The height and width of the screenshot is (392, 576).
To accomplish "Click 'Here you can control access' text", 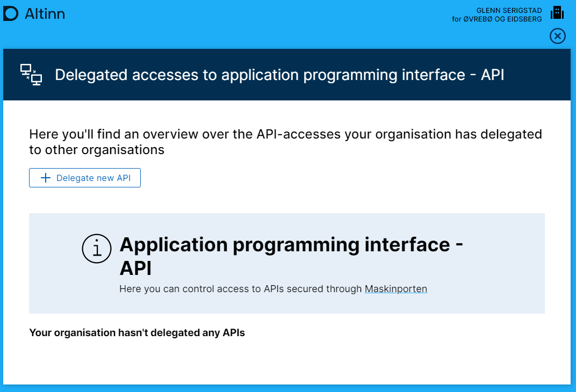I will click(x=241, y=289).
